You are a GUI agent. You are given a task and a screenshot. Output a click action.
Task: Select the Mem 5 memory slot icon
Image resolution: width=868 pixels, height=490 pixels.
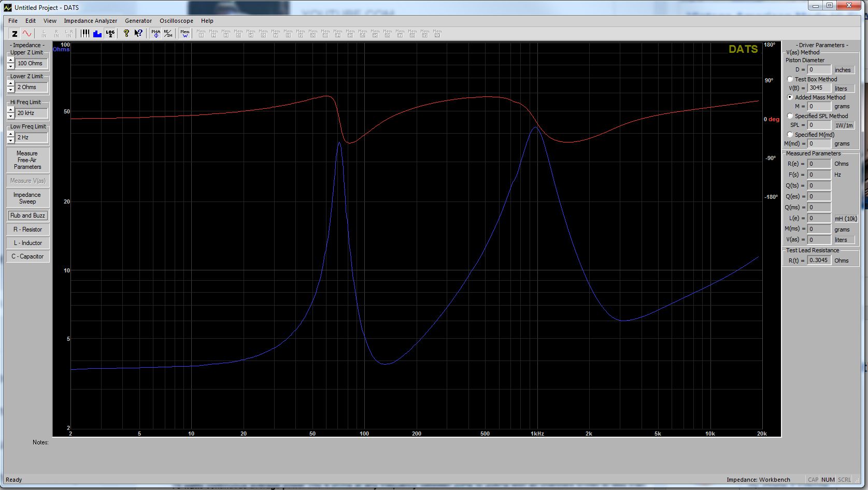pyautogui.click(x=251, y=34)
